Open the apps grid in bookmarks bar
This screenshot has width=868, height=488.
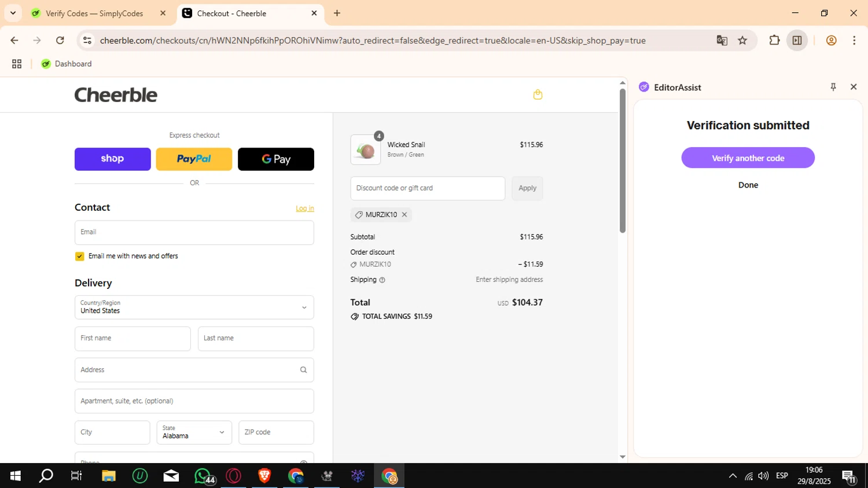[x=17, y=64]
